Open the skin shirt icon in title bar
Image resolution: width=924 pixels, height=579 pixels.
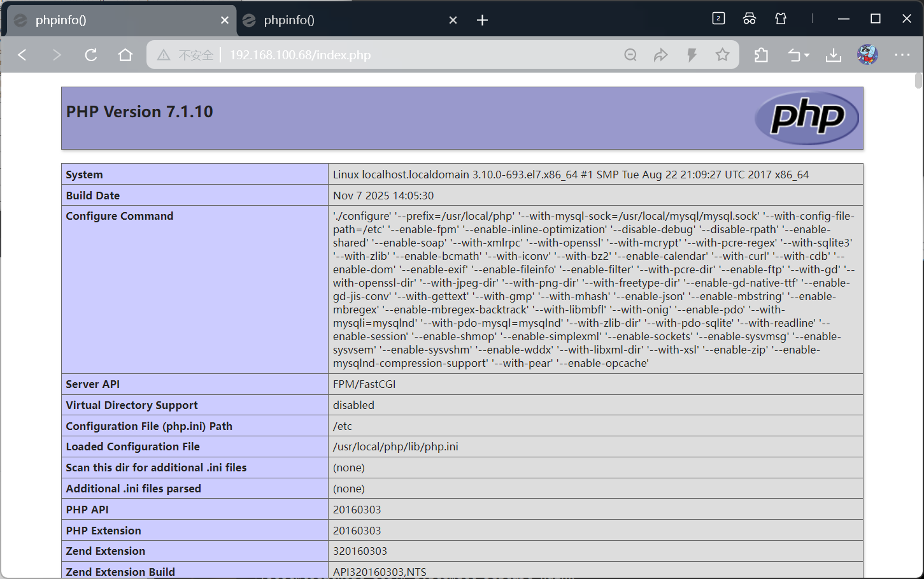click(781, 18)
